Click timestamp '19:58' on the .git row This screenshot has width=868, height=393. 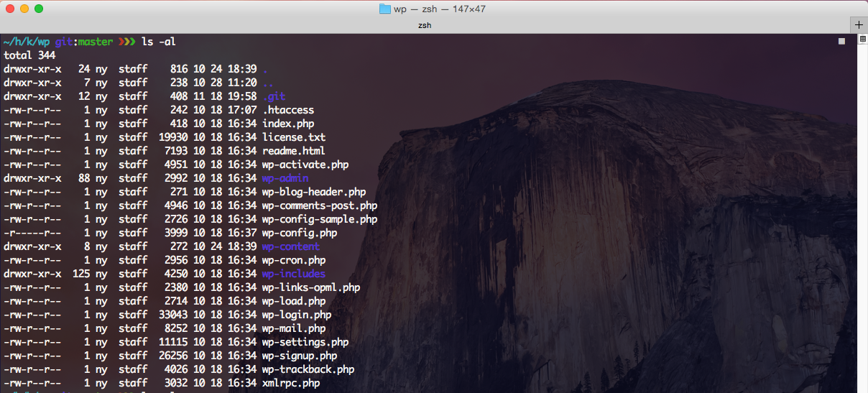click(x=242, y=96)
